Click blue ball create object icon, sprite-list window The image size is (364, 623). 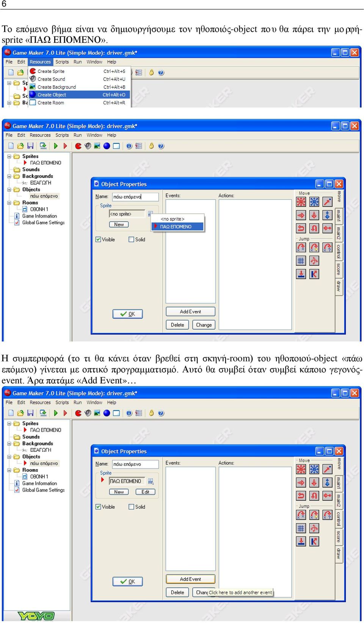click(107, 146)
